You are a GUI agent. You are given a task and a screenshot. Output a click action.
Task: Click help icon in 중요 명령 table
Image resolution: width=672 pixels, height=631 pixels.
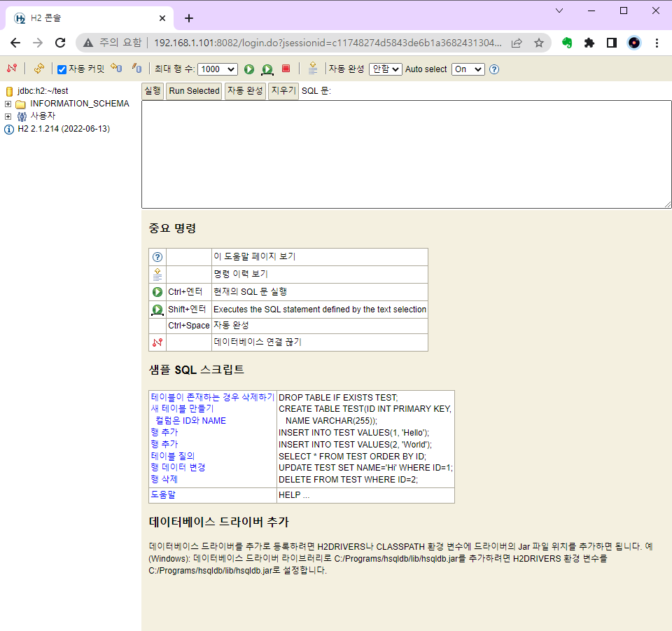point(157,257)
